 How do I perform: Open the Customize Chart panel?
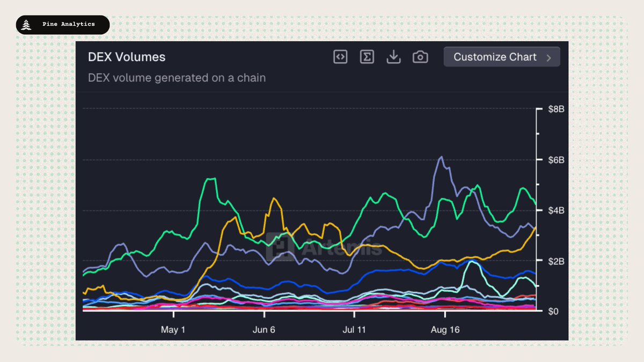[x=502, y=57]
